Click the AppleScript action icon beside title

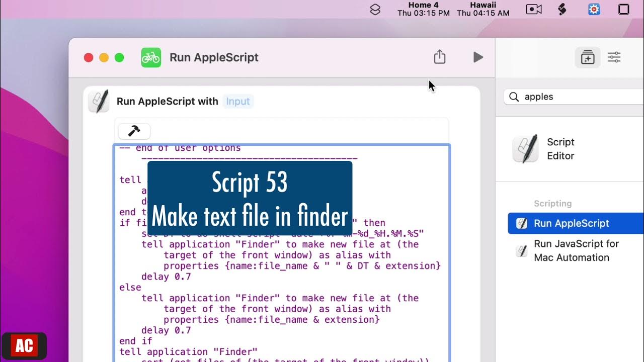[x=99, y=101]
